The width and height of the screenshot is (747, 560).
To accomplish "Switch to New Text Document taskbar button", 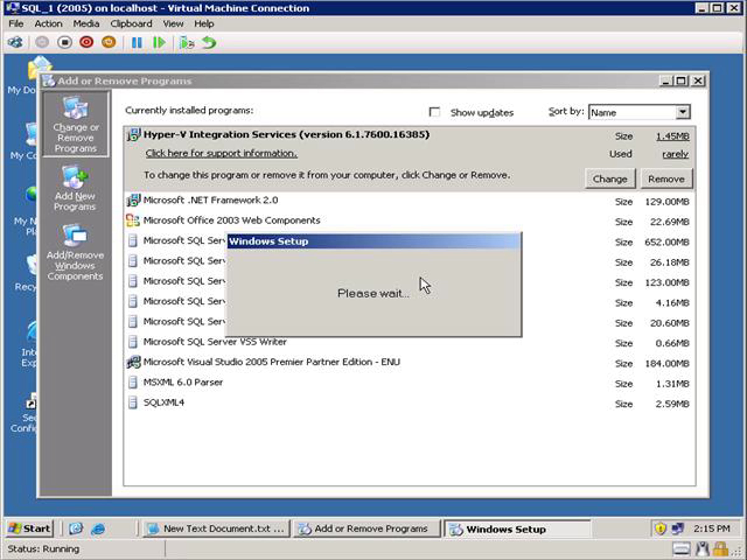I will (x=216, y=529).
